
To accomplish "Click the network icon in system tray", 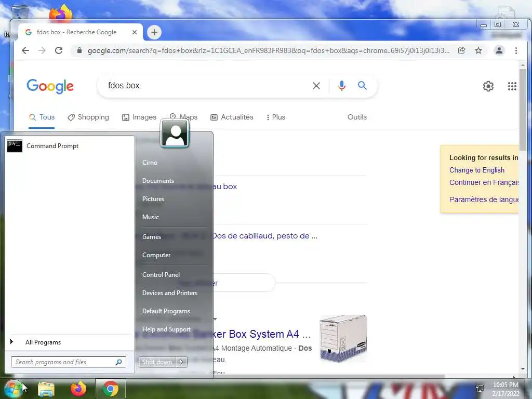I will coord(480,389).
